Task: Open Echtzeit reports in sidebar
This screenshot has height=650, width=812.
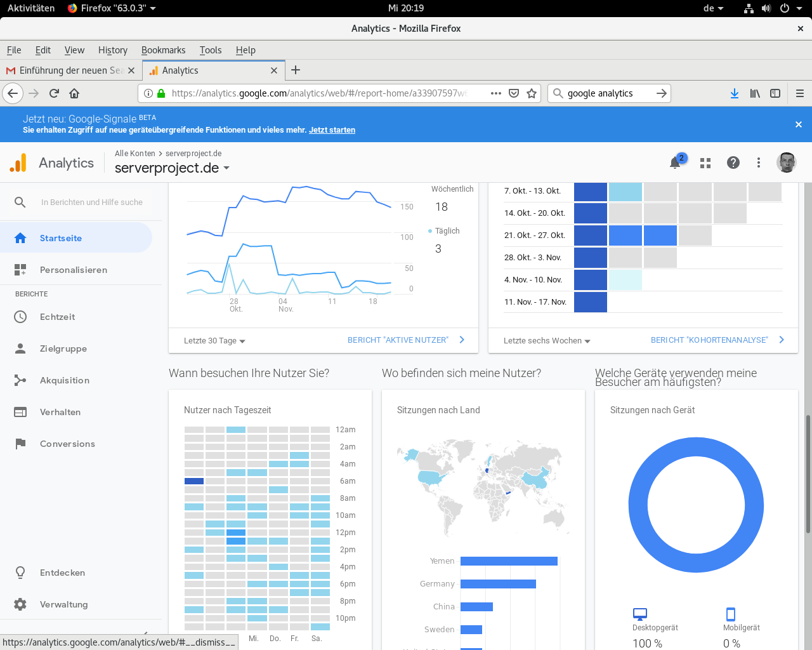Action: [57, 317]
